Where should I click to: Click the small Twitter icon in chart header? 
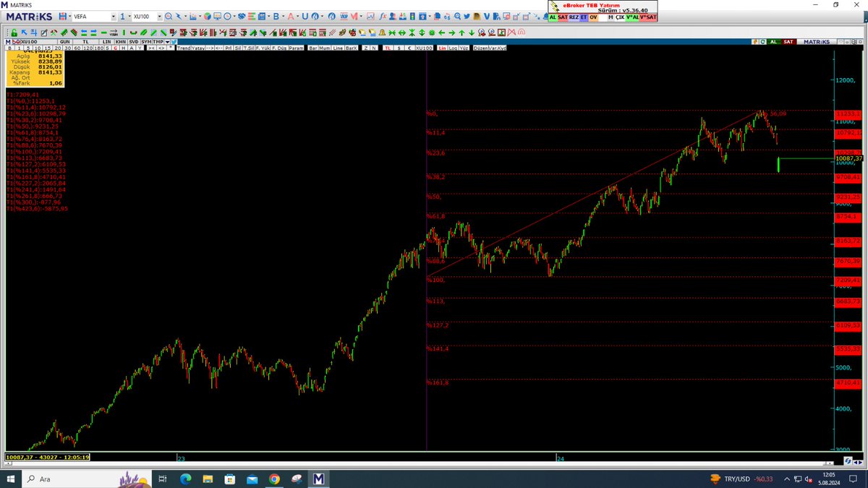pos(174,41)
